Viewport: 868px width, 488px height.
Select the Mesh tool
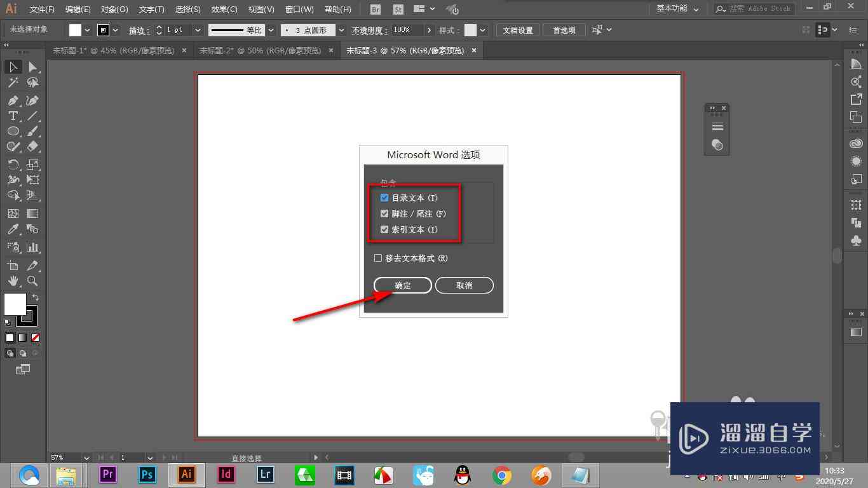click(13, 213)
